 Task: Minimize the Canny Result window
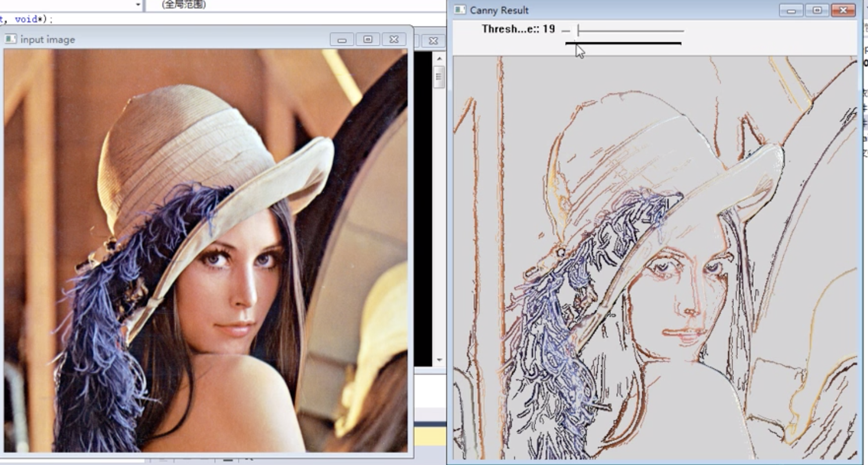tap(791, 10)
